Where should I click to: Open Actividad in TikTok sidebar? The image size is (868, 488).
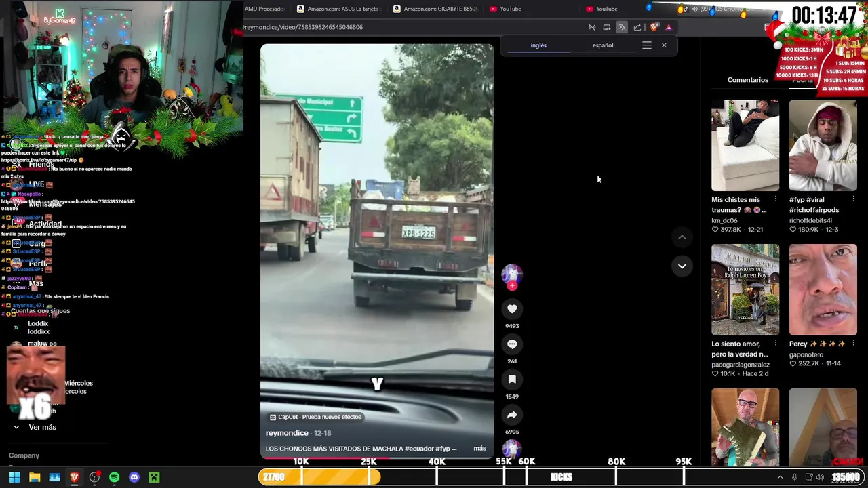(45, 224)
